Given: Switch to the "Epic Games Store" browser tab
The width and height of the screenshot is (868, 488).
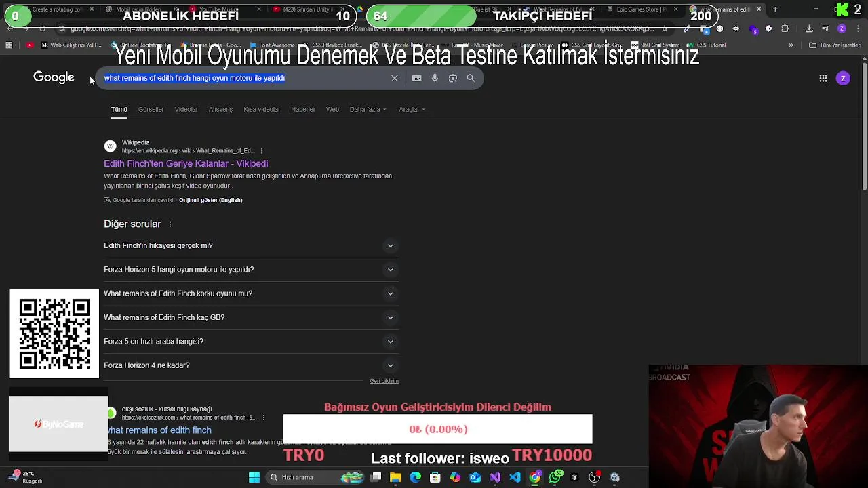Looking at the screenshot, I should coord(642,9).
